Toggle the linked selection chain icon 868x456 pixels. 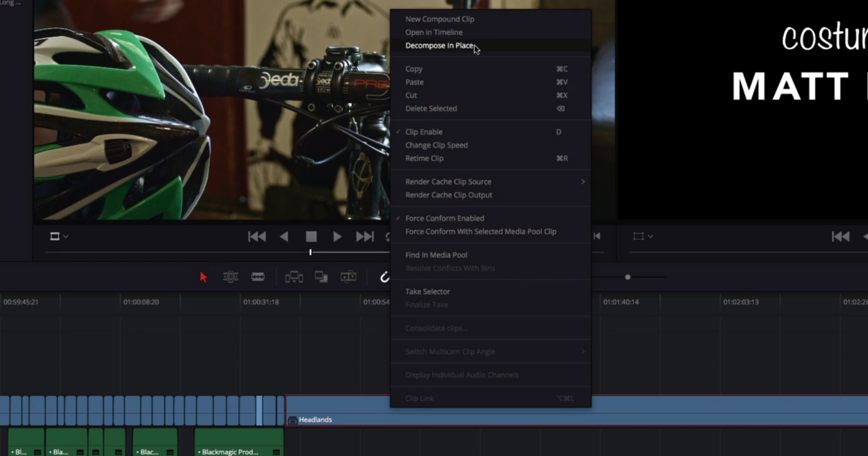[385, 277]
